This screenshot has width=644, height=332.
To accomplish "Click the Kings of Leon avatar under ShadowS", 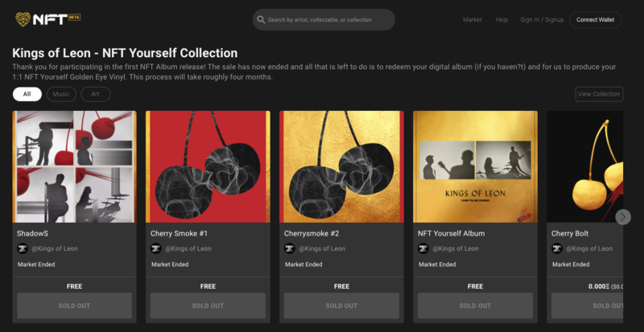I will 23,248.
